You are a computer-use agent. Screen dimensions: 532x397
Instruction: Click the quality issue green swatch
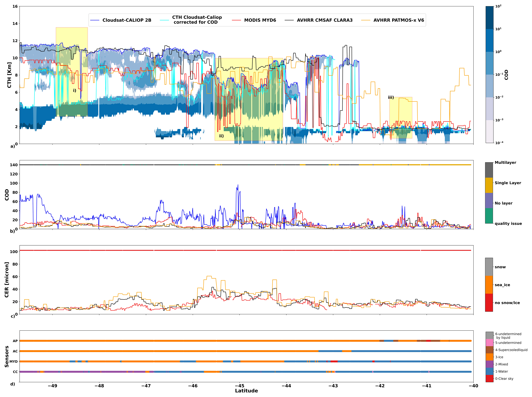point(489,216)
